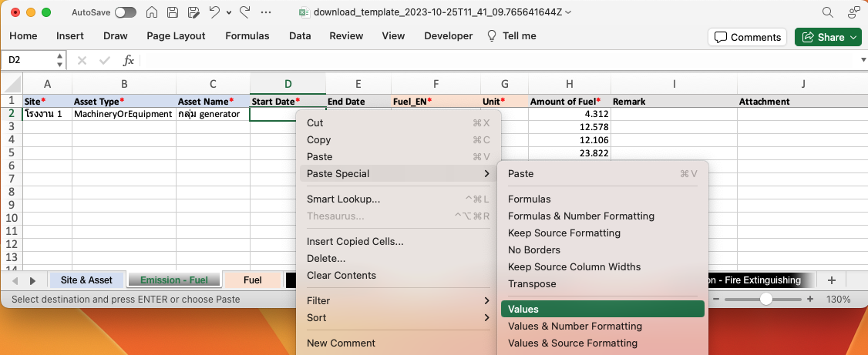The width and height of the screenshot is (868, 355).
Task: Click the add new sheet plus button
Action: [x=831, y=280]
